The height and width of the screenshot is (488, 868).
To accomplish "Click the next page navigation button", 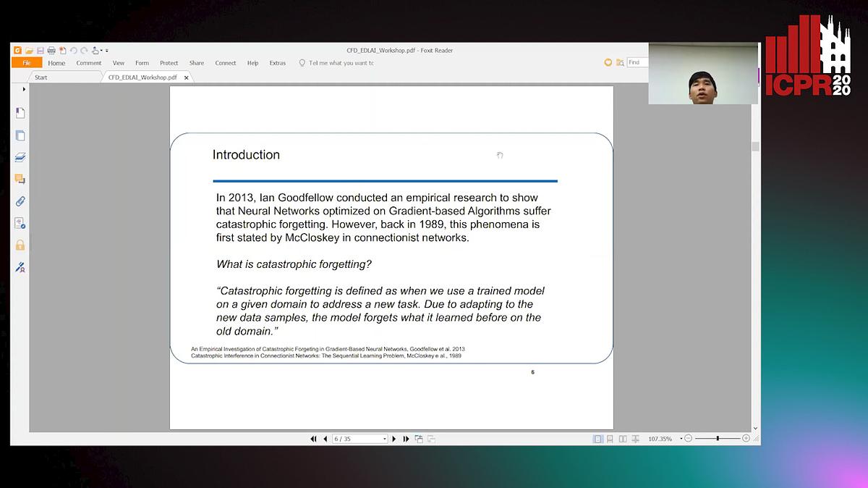I will tap(394, 438).
